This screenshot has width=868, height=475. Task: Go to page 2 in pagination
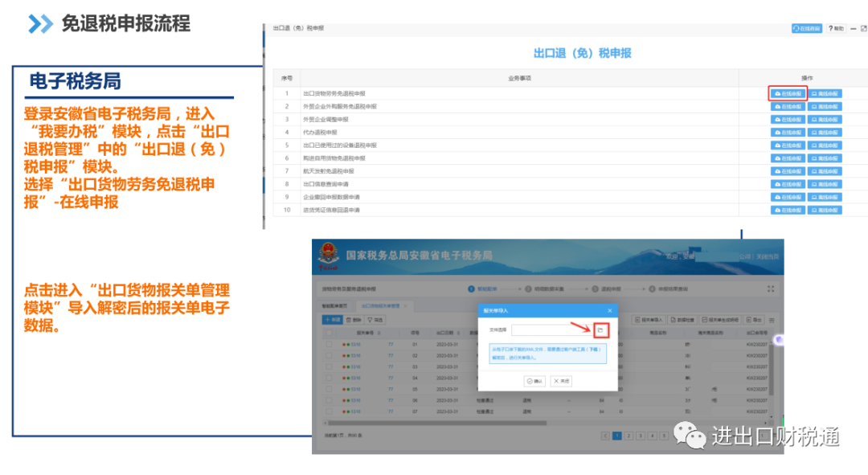pos(628,436)
